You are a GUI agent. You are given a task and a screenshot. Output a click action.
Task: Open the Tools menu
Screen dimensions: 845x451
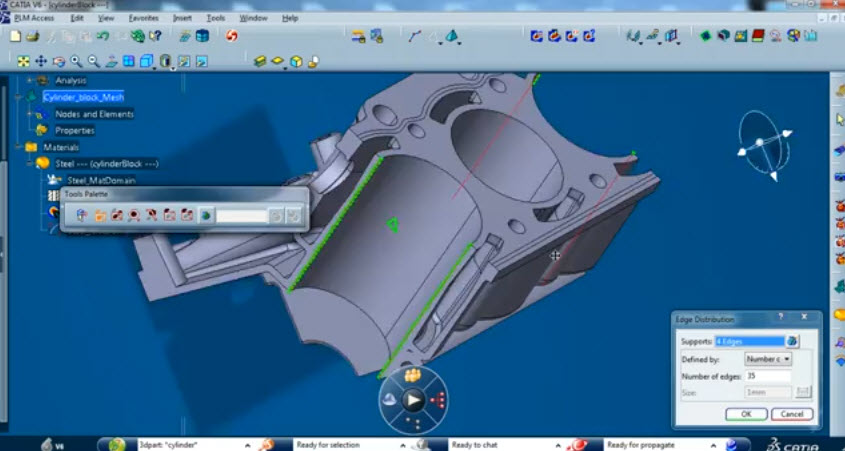click(216, 18)
